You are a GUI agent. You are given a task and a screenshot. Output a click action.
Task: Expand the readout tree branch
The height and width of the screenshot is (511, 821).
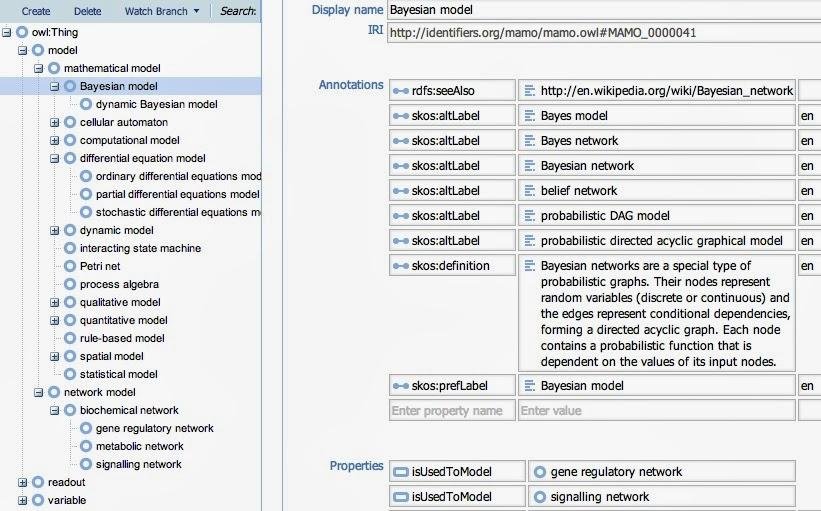pyautogui.click(x=23, y=482)
